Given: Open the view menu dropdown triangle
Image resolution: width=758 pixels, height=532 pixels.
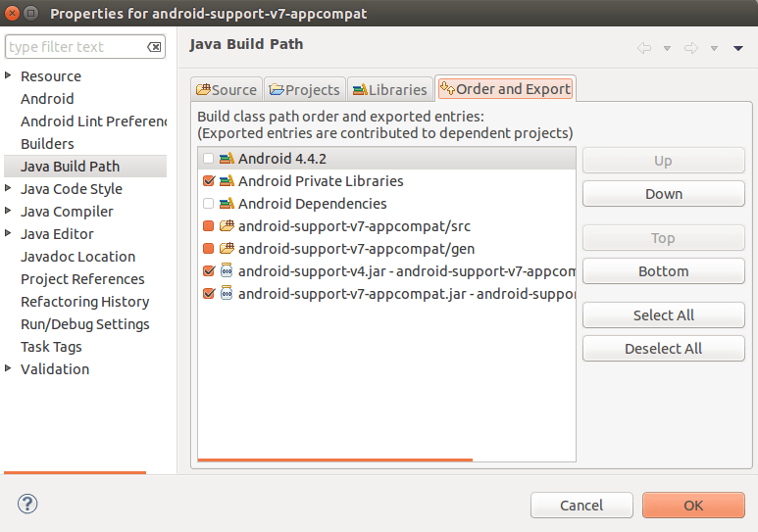Looking at the screenshot, I should pos(737,48).
